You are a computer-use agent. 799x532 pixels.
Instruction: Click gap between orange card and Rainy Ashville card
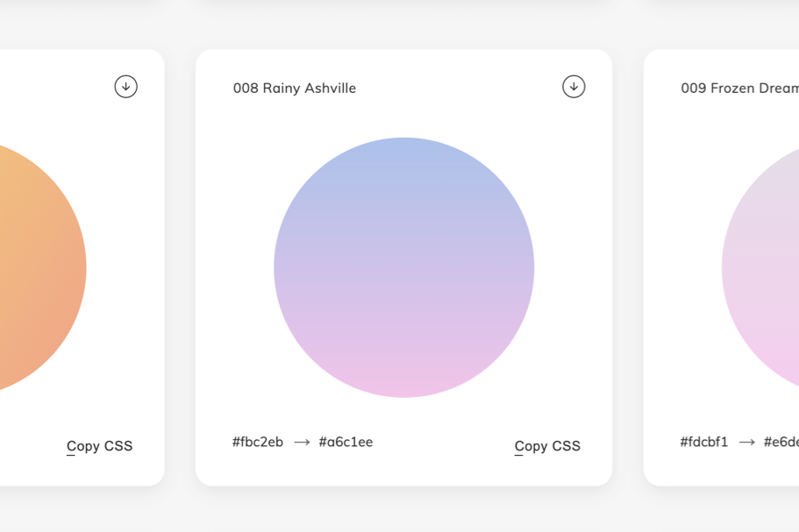pos(180,267)
